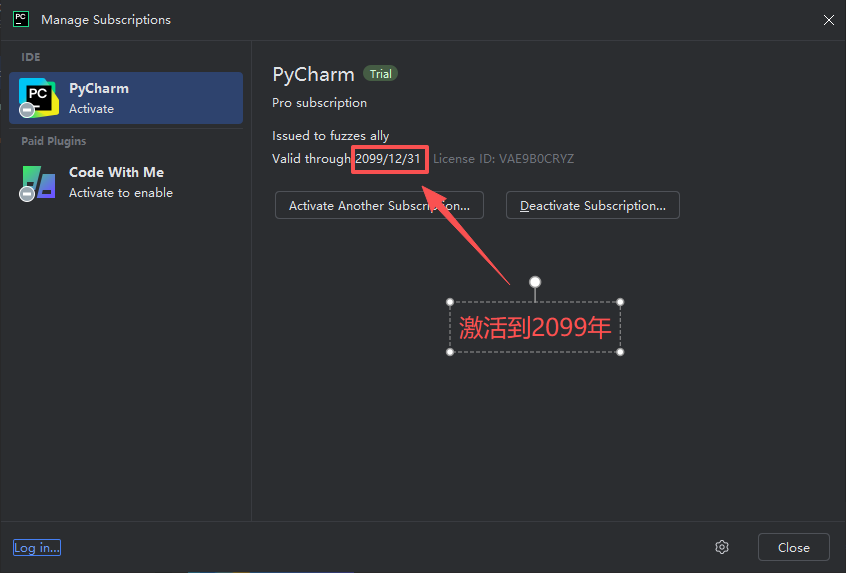This screenshot has height=573, width=846.
Task: Open the Log in link
Action: click(36, 547)
